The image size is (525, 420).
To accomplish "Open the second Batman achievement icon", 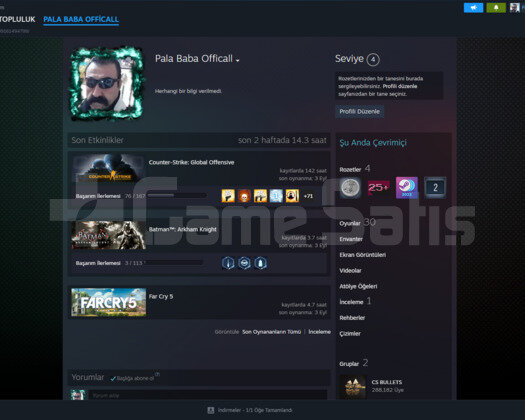I will [244, 263].
